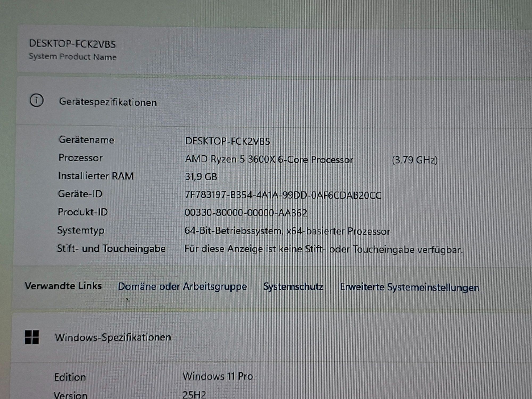Screen dimensions: 532x399
Task: Click the Produkt-ID value 00330-80000-00000-AA362
Action: 246,213
